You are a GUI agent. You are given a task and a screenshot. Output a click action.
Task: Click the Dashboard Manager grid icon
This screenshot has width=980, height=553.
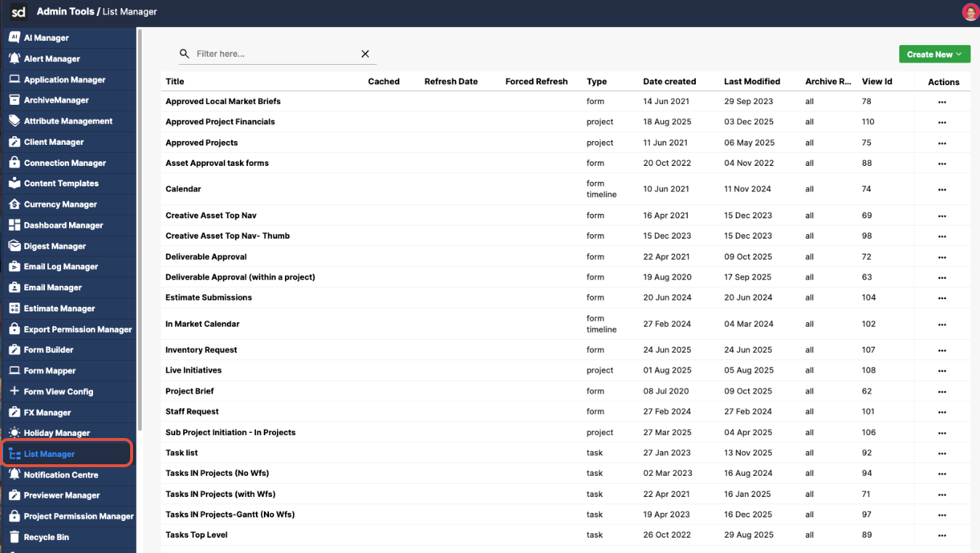tap(15, 225)
